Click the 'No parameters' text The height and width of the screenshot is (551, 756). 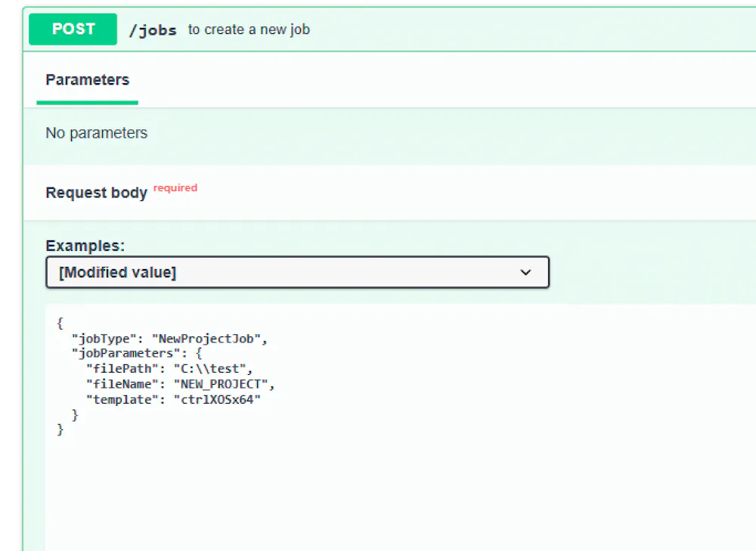click(x=97, y=133)
